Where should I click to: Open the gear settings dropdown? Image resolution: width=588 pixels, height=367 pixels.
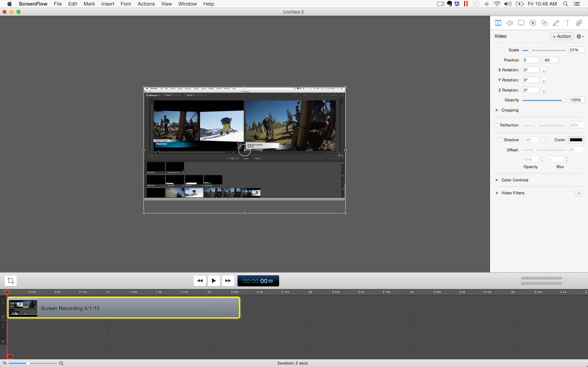(580, 36)
